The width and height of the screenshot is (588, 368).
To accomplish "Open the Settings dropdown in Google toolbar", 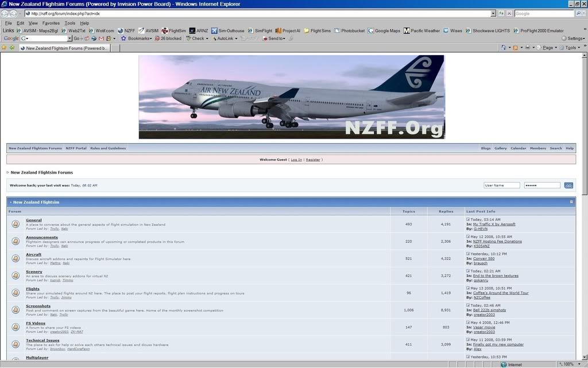I will click(x=573, y=39).
